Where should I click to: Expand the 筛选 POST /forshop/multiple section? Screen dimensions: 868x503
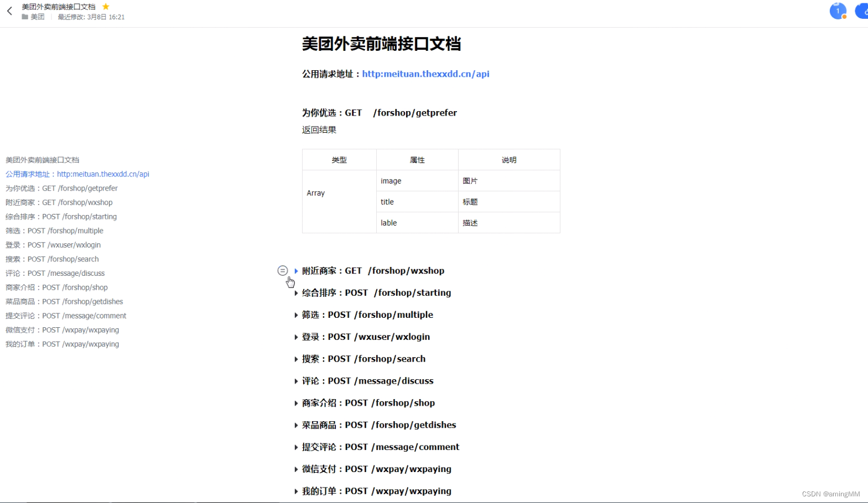296,315
